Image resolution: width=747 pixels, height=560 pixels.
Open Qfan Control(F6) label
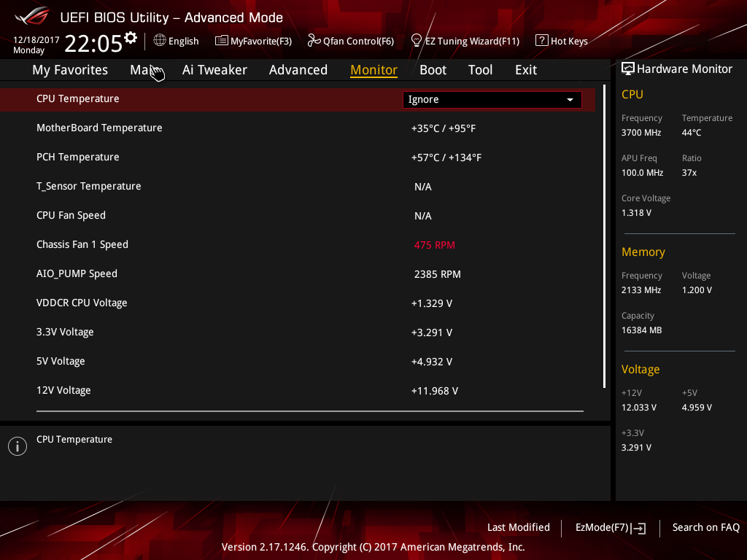pos(358,42)
